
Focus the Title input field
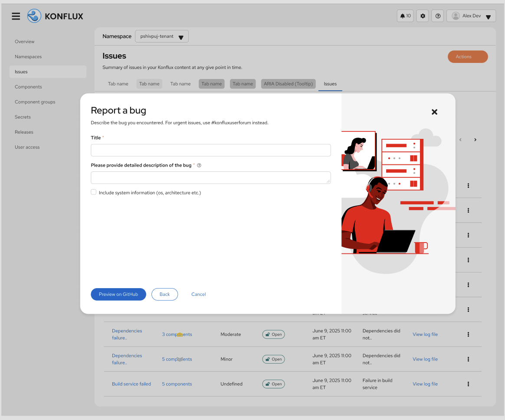tap(210, 151)
